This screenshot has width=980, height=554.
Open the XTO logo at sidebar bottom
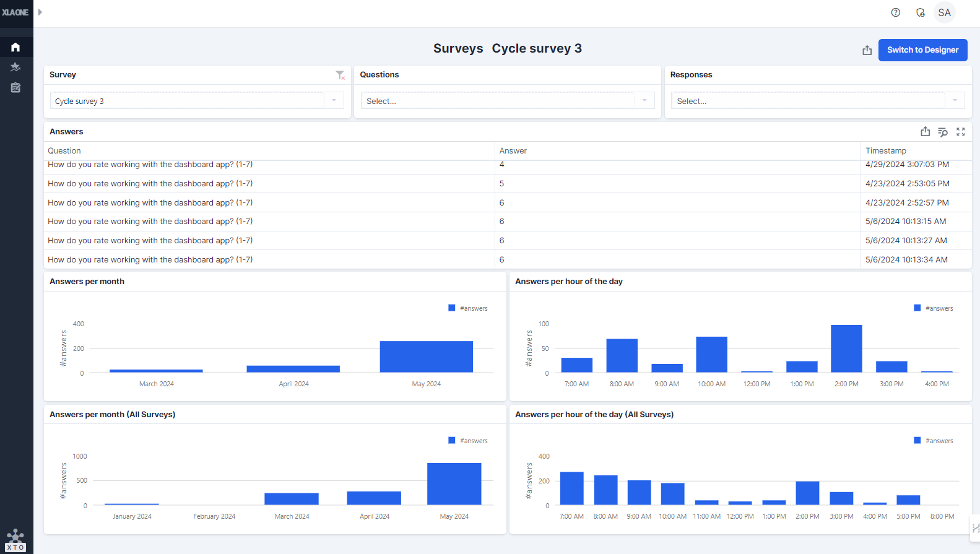point(15,540)
